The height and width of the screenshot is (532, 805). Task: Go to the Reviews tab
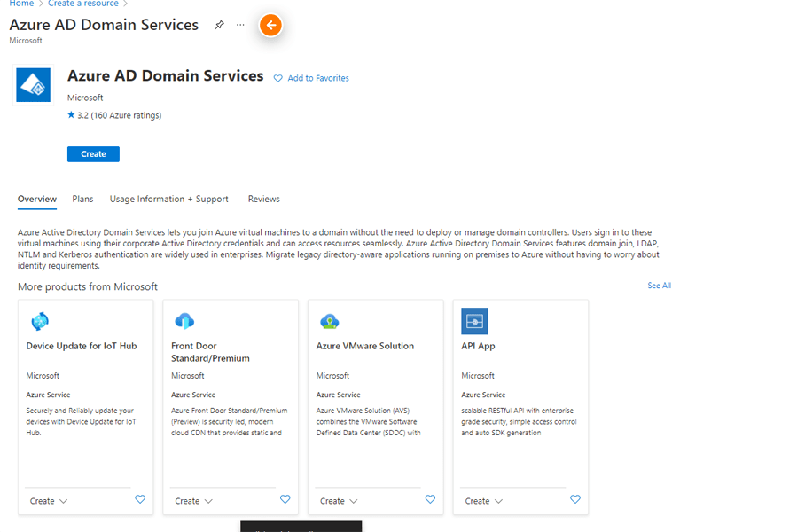point(264,199)
